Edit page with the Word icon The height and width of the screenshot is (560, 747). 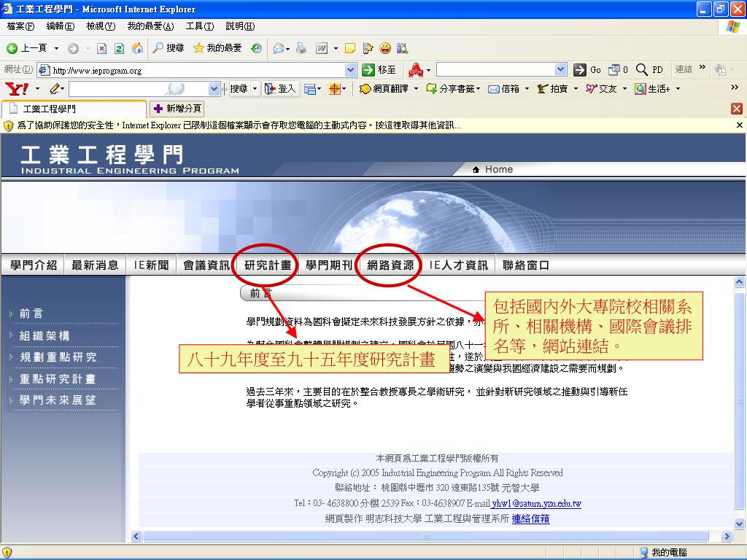pyautogui.click(x=322, y=48)
